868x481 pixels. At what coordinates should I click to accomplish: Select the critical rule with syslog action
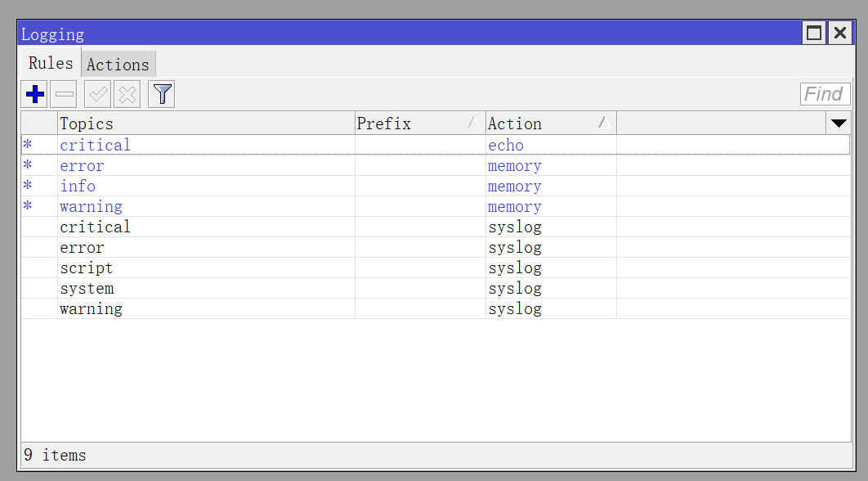436,227
